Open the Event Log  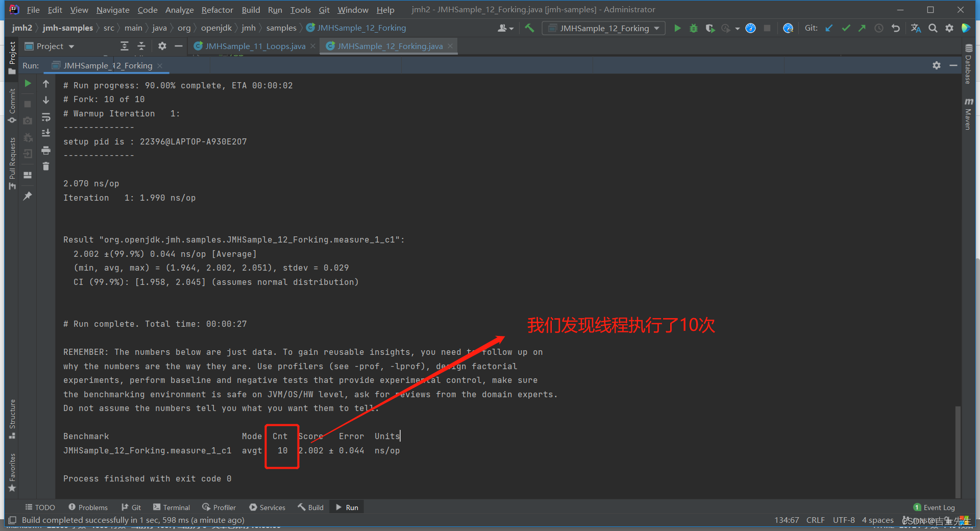[934, 508]
